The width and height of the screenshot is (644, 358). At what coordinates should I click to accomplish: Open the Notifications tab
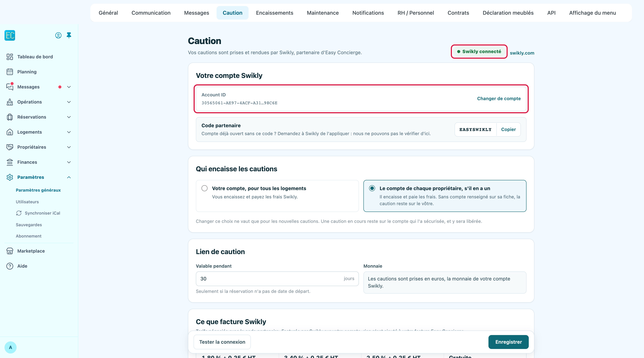tap(368, 13)
